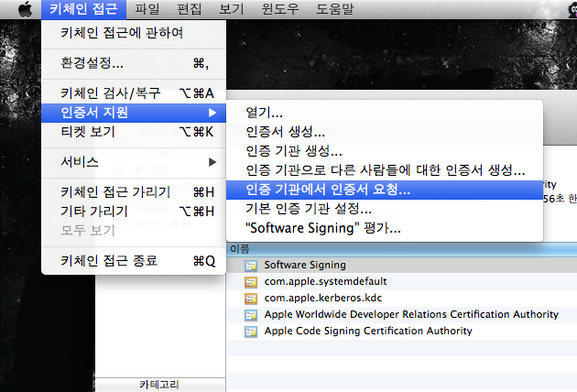Open 환경설정... preferences
The width and height of the screenshot is (577, 392).
(x=134, y=63)
